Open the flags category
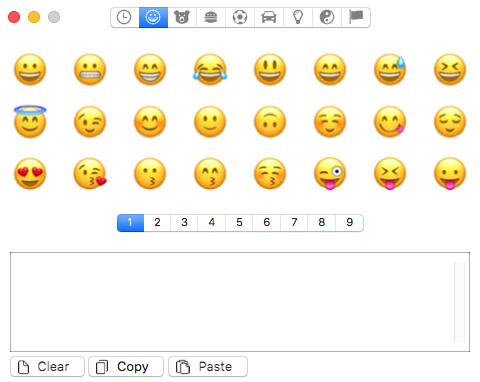This screenshot has width=480, height=382. coord(356,17)
